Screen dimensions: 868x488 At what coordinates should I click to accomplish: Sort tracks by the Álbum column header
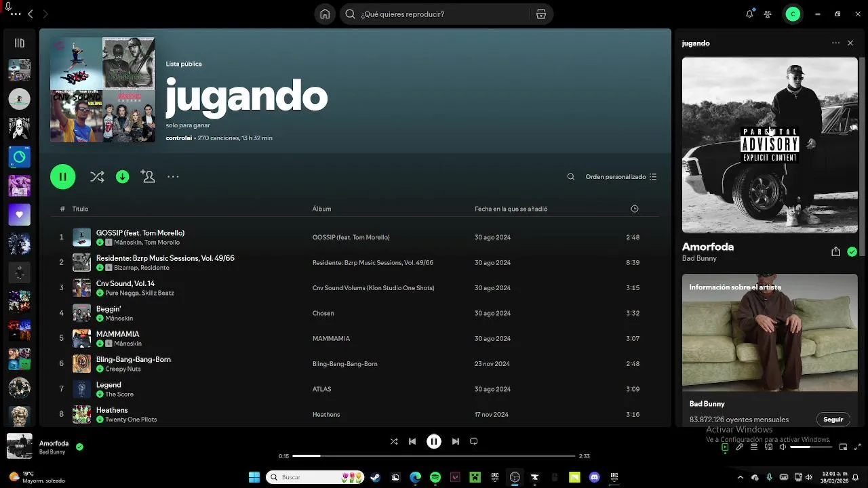click(321, 209)
